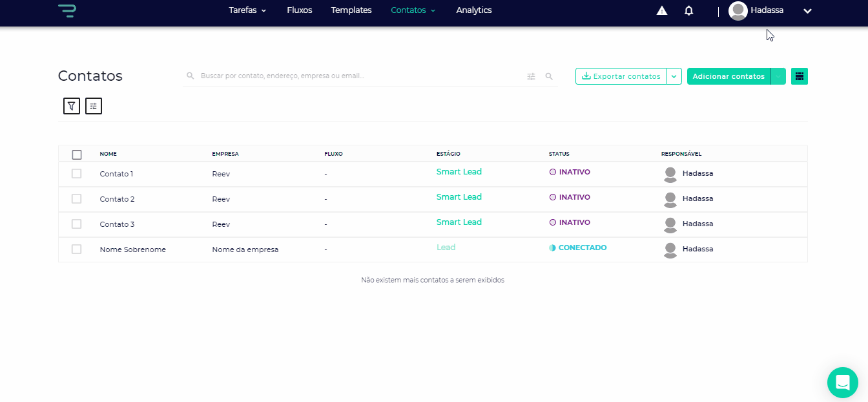Image resolution: width=868 pixels, height=402 pixels.
Task: Click the magnifier search submit icon
Action: pyautogui.click(x=549, y=76)
